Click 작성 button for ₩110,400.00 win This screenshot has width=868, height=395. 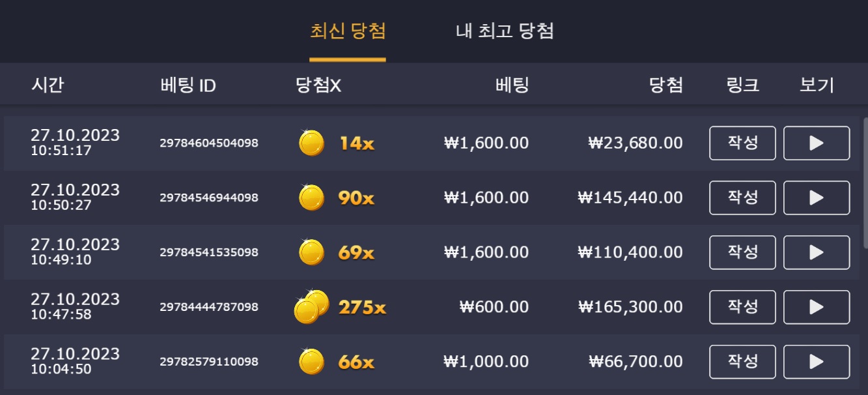pos(742,252)
